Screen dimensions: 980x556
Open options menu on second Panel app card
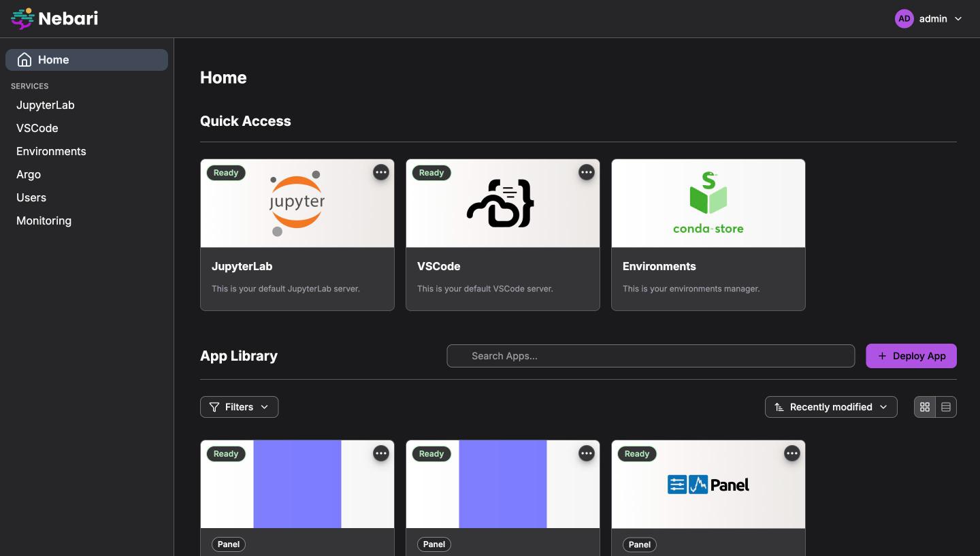[587, 453]
